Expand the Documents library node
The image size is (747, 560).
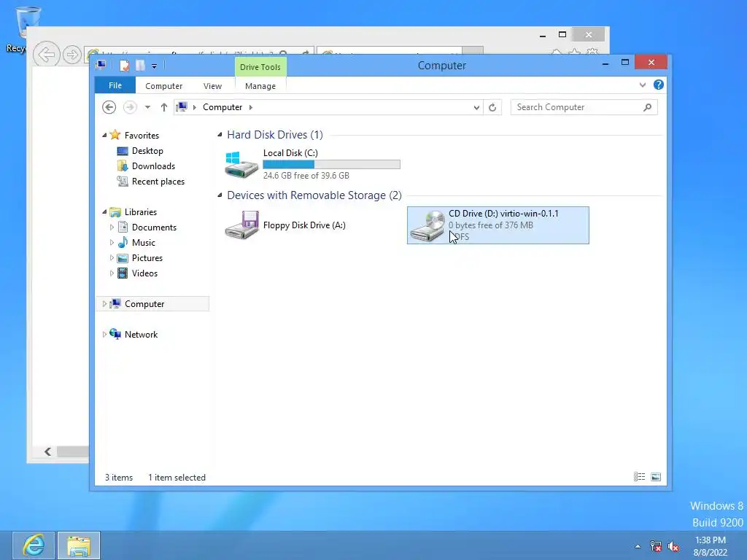112,227
